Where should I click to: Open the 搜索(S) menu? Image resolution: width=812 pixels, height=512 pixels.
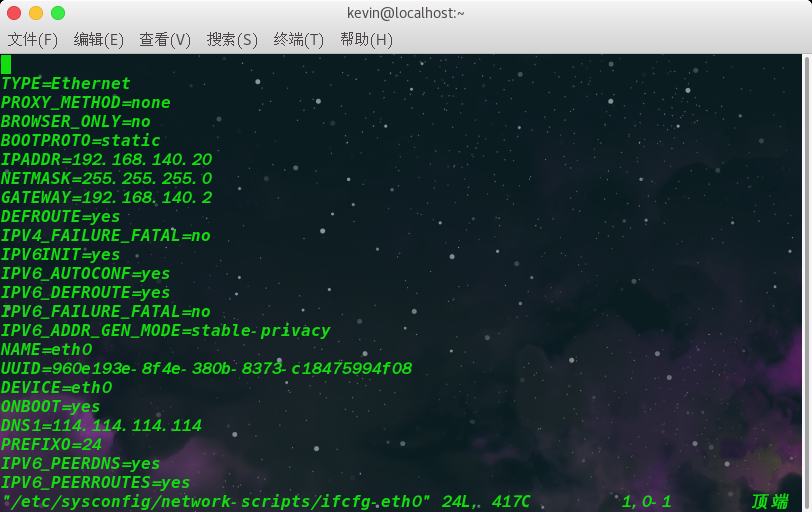(232, 39)
